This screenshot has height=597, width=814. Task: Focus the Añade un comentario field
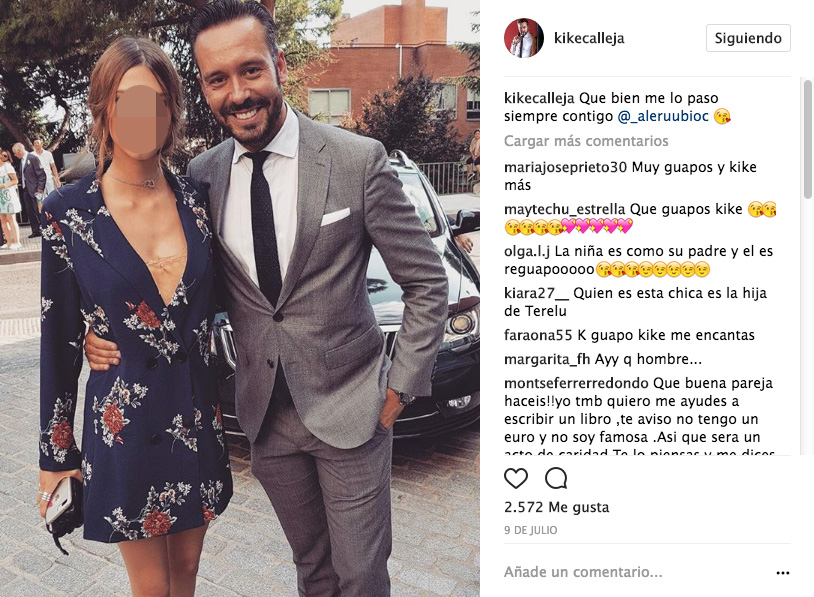[x=636, y=572]
